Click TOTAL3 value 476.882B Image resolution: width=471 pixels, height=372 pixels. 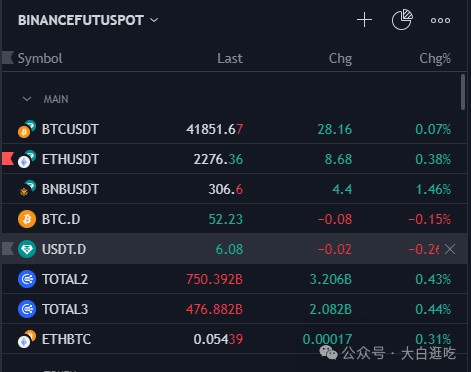(214, 309)
